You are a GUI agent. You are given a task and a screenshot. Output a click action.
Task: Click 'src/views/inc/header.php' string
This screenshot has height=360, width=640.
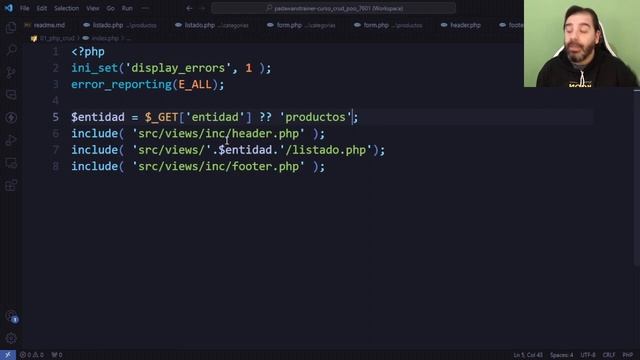pyautogui.click(x=218, y=133)
